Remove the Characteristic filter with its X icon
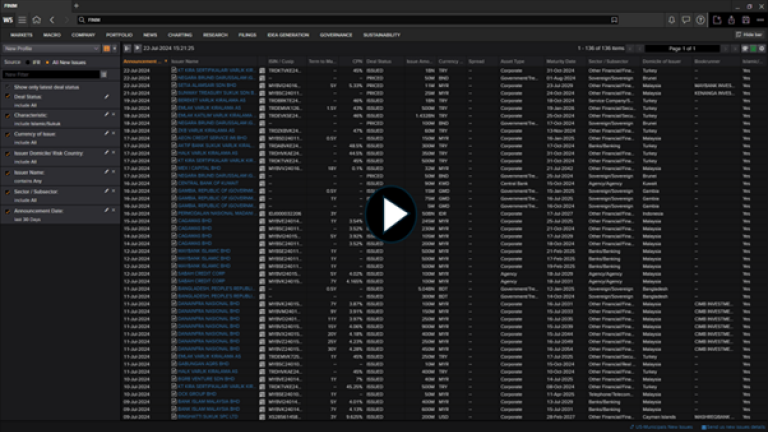 (113, 116)
